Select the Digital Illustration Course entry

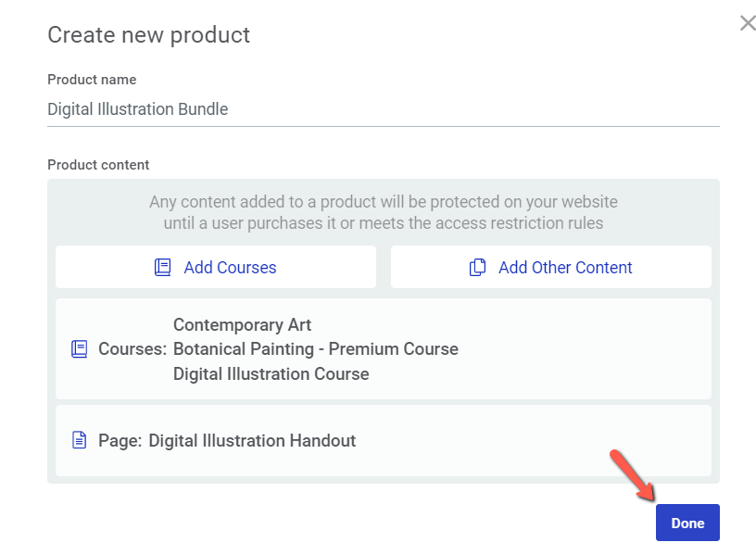point(271,374)
